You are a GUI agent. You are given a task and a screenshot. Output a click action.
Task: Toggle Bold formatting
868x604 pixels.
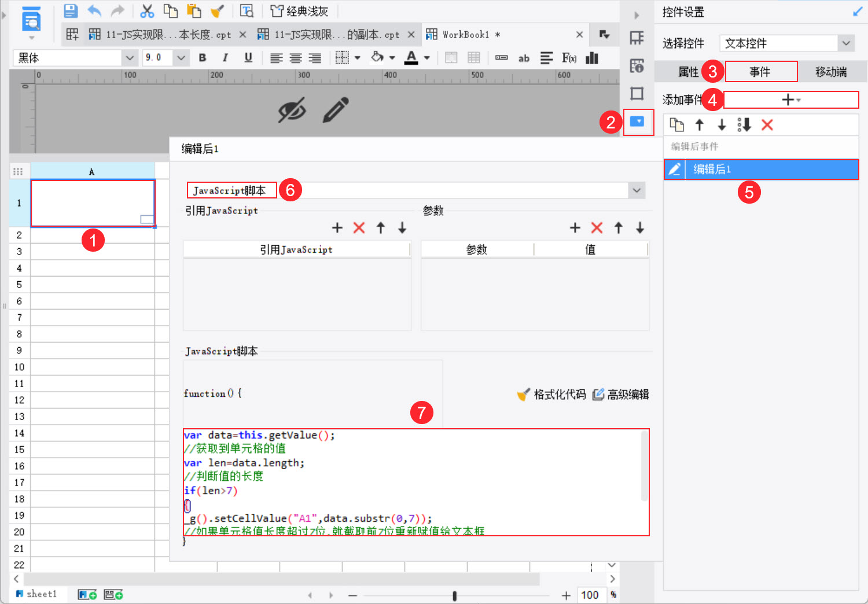coord(203,57)
